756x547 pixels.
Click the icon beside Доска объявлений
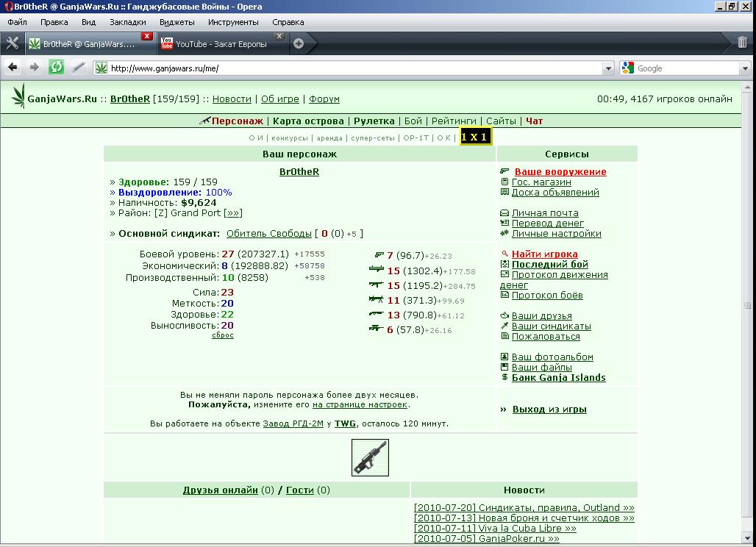click(x=504, y=192)
